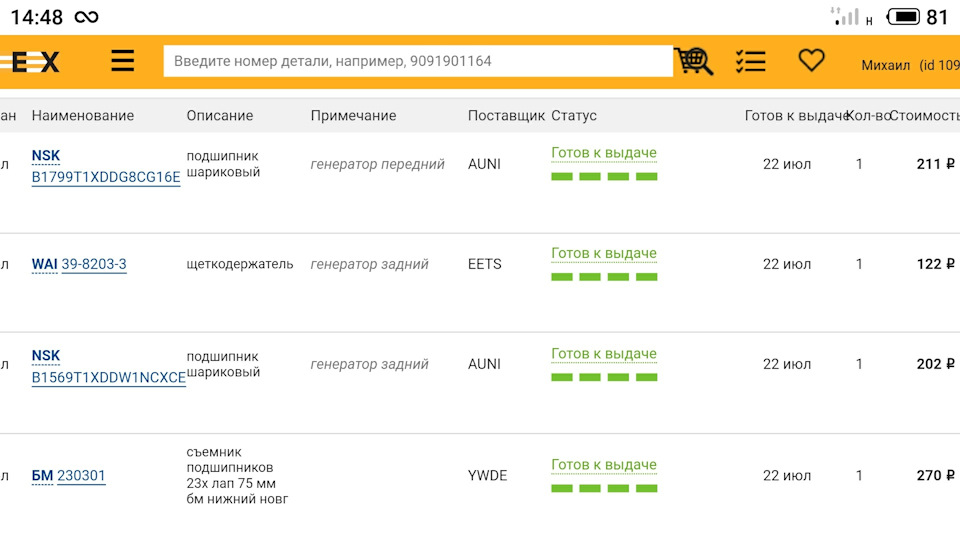Open the hamburger menu
Viewport: 960px width, 540px height.
tap(122, 61)
